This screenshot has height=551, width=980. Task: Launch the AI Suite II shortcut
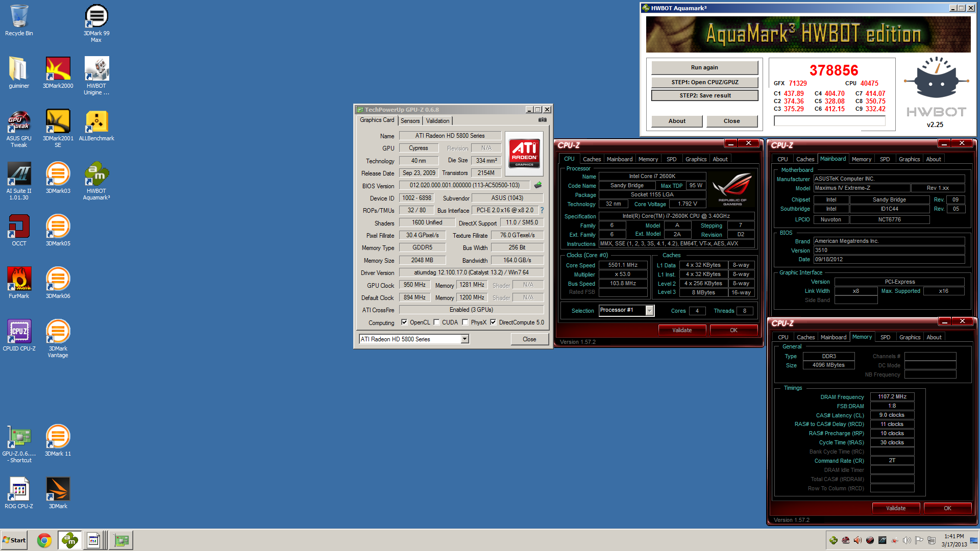(19, 181)
